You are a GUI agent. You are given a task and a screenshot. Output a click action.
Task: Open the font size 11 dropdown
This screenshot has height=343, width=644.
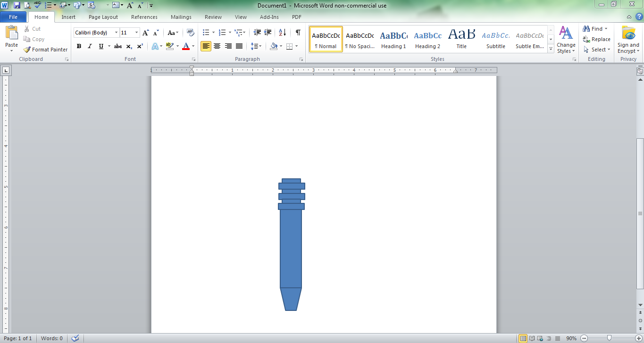[x=137, y=33]
